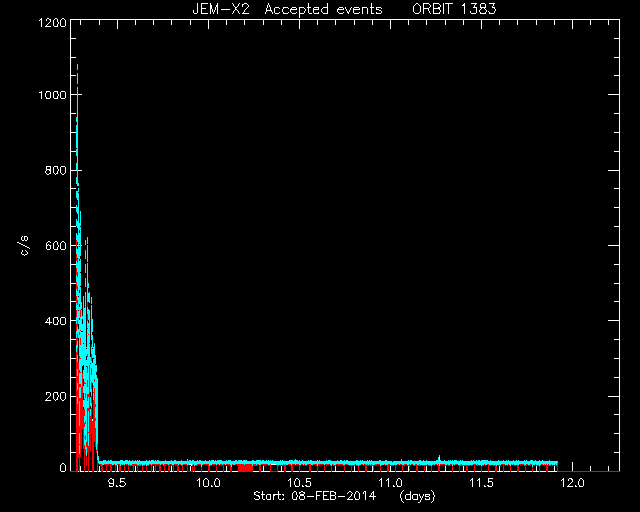640x512 pixels.
Task: Click the 1000 y-axis tick label
Action: [52, 95]
